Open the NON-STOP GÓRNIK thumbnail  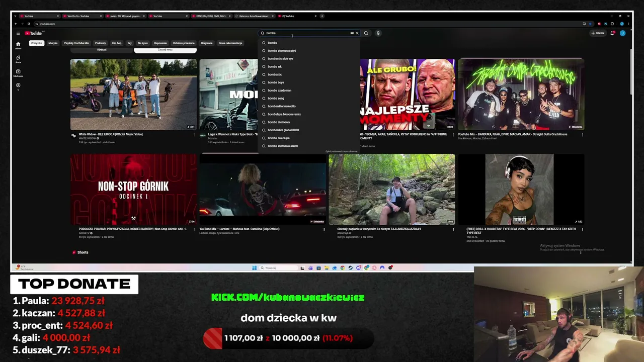point(133,189)
